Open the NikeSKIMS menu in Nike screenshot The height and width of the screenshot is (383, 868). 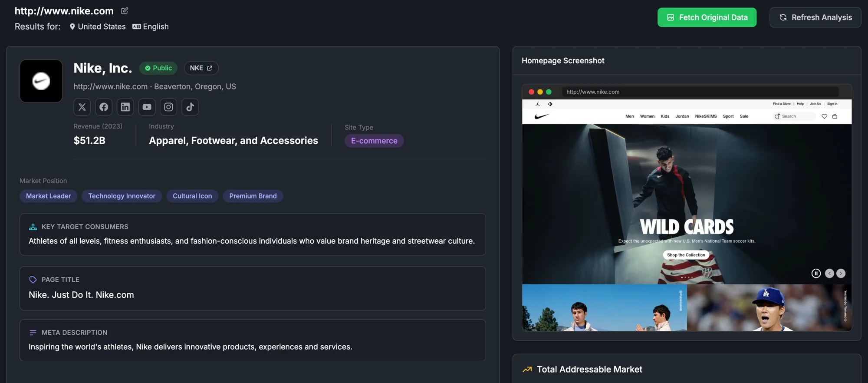pyautogui.click(x=706, y=116)
